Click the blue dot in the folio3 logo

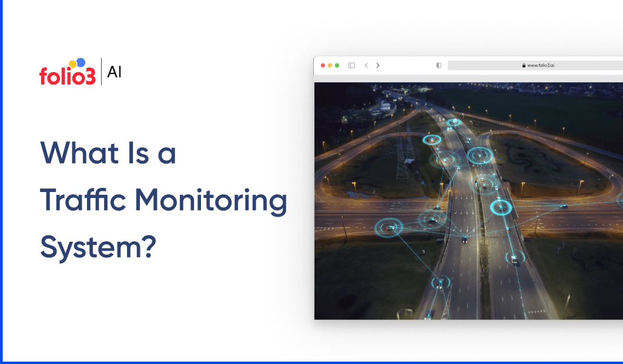click(80, 62)
